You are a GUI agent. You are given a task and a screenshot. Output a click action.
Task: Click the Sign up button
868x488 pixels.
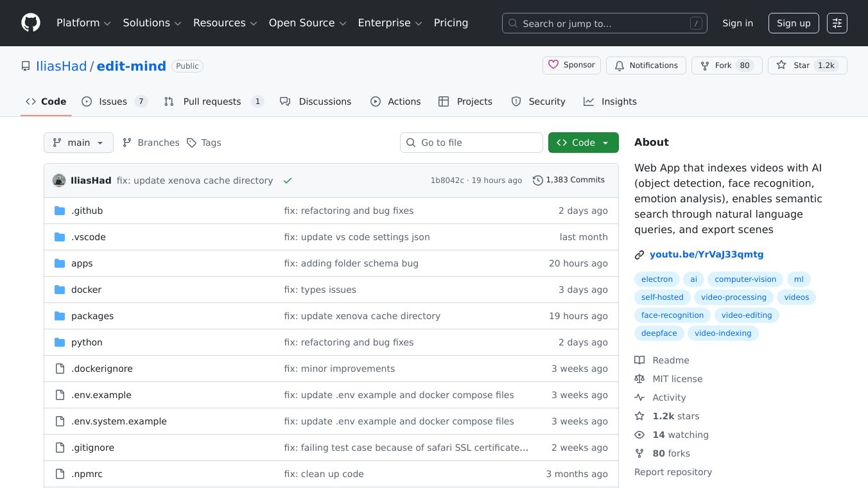coord(794,23)
